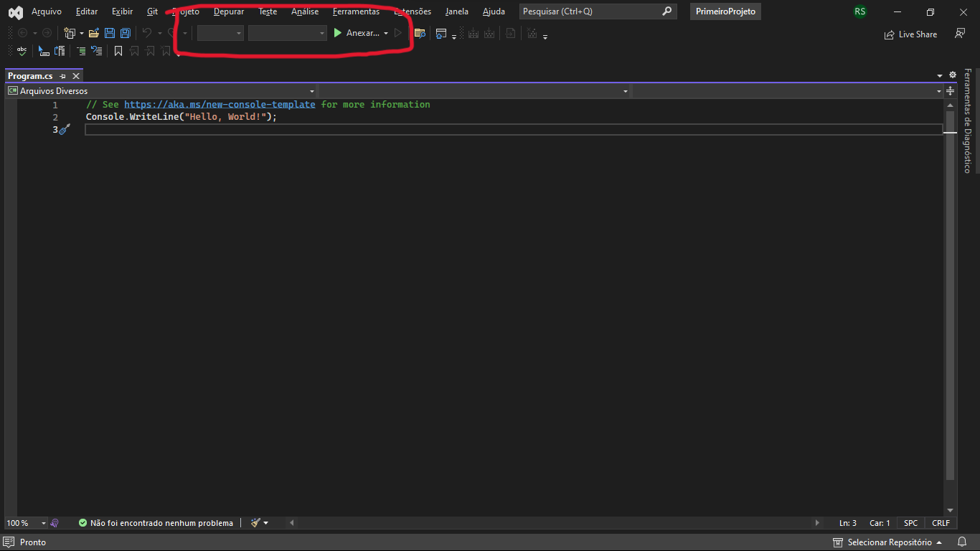This screenshot has width=980, height=551.
Task: Toggle a bookmark on the current line
Action: (x=118, y=51)
